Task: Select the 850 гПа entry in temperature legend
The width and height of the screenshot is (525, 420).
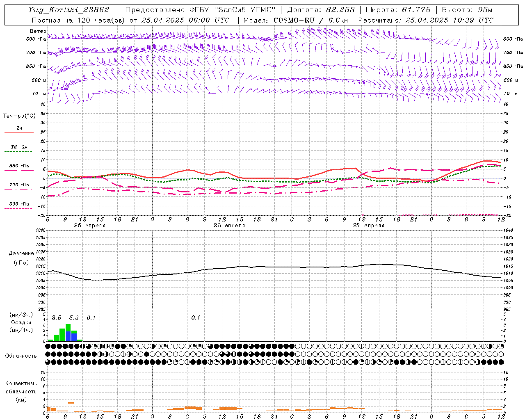Action: click(x=19, y=166)
